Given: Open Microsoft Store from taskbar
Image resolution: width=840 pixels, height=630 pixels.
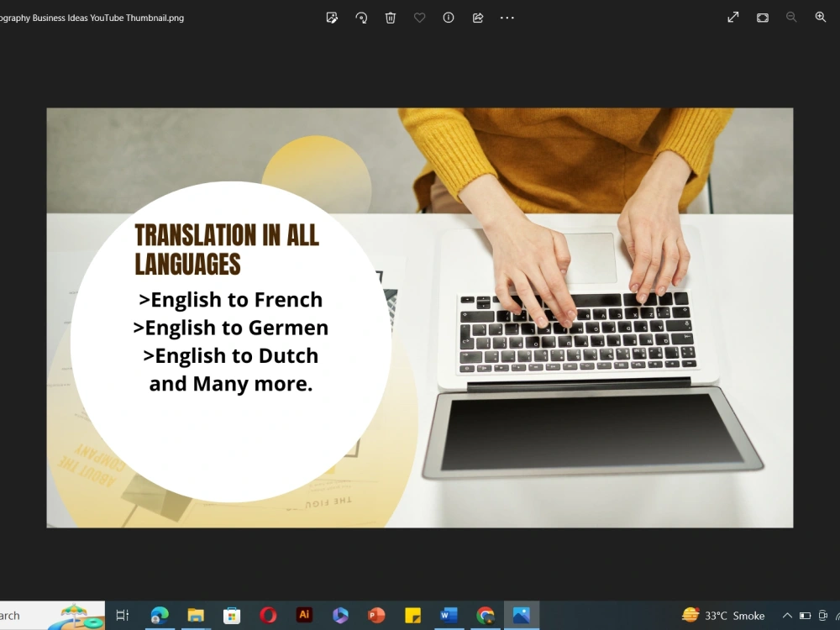Looking at the screenshot, I should point(232,616).
